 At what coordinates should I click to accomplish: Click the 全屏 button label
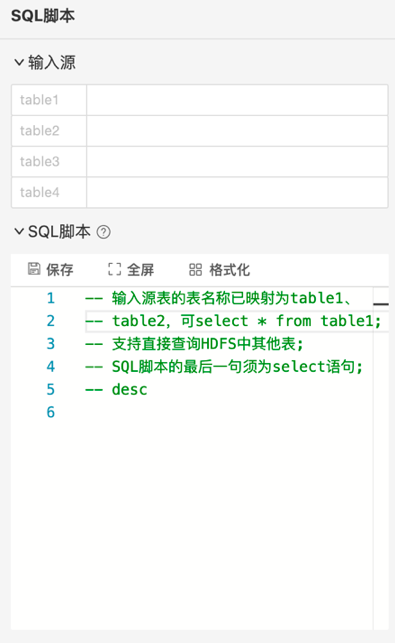point(140,269)
